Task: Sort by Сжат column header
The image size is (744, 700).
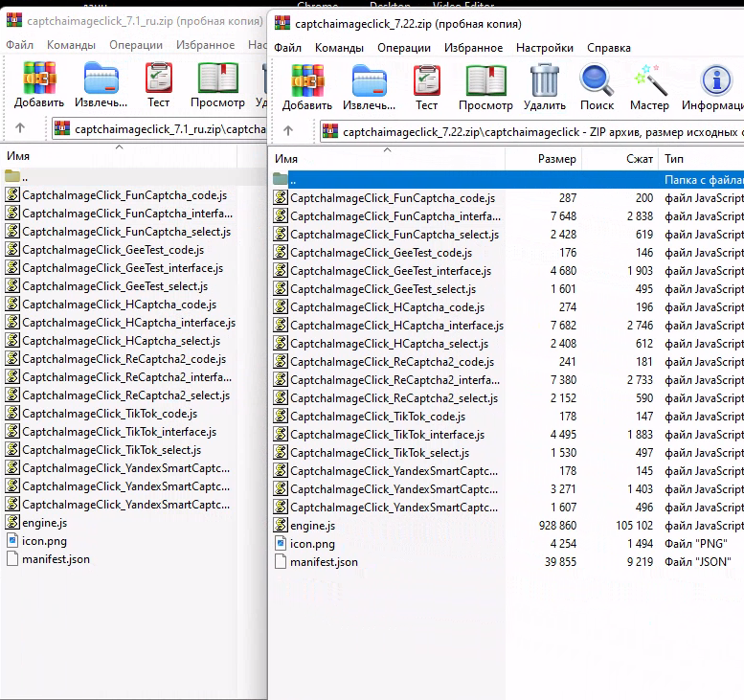Action: [x=640, y=159]
